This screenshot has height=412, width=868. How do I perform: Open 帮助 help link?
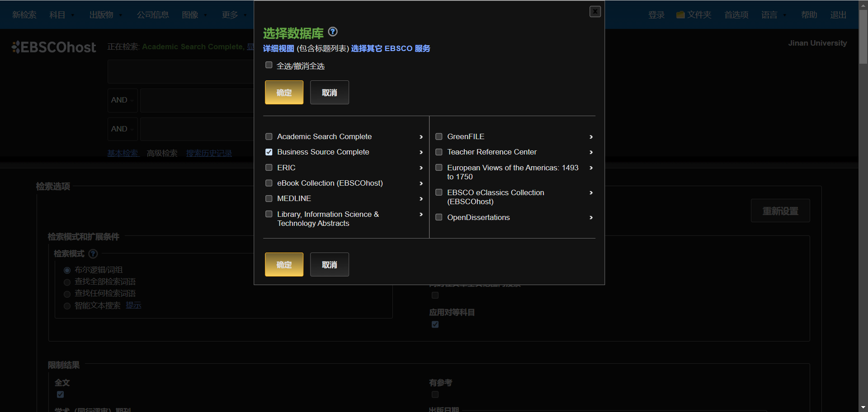tap(809, 15)
